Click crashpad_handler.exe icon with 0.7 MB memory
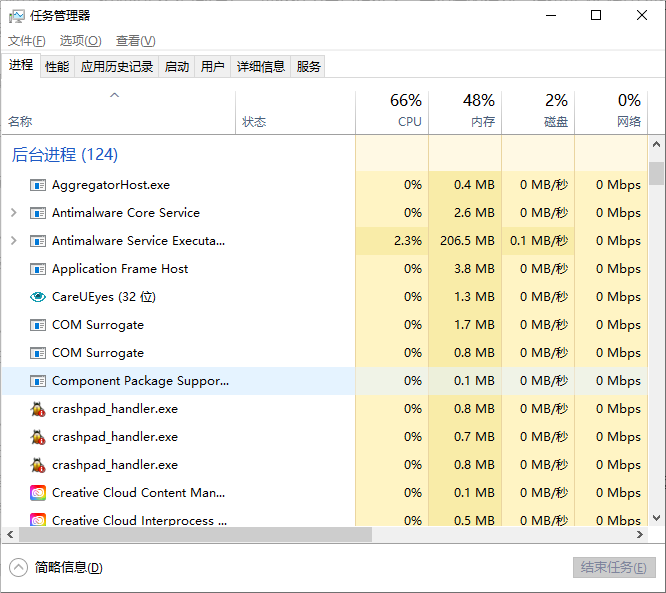The image size is (666, 593). [38, 437]
